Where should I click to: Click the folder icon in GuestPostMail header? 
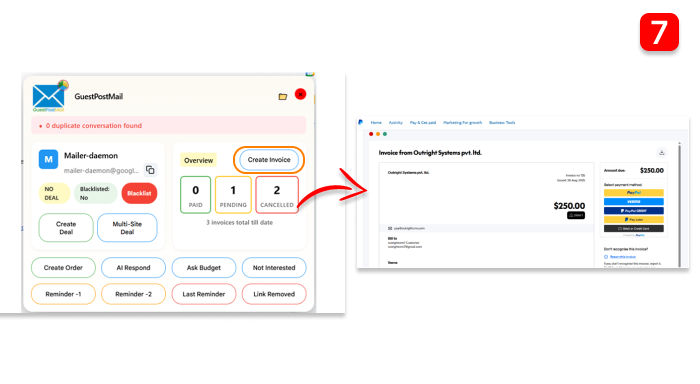click(x=283, y=96)
